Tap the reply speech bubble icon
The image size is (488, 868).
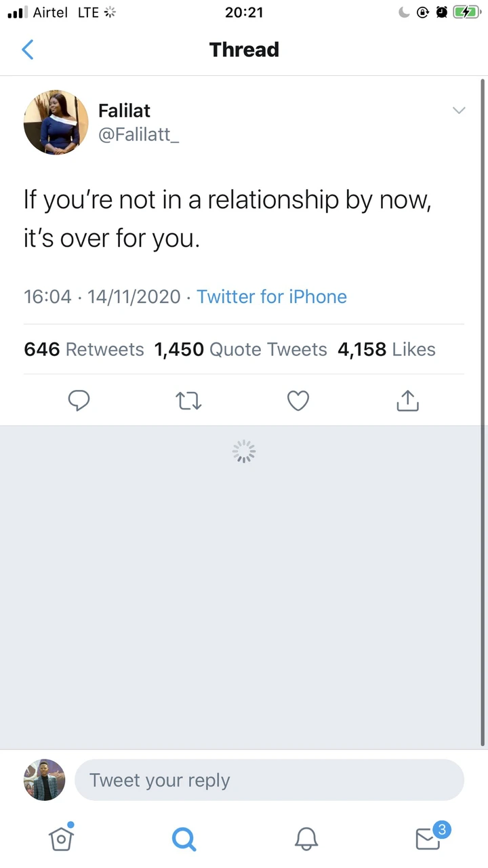[79, 401]
